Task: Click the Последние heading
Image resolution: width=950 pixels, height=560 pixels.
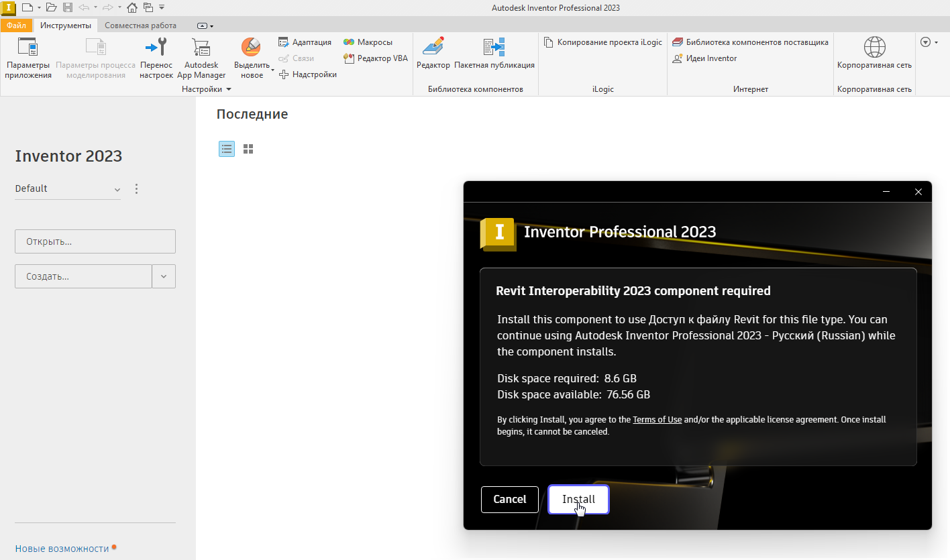Action: (252, 115)
